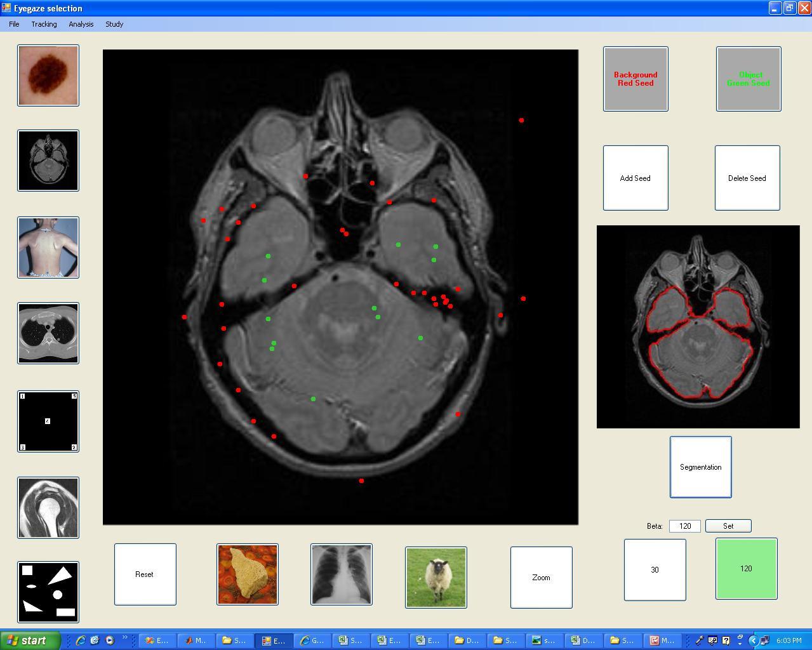Viewport: 812px width, 650px height.
Task: Pick the sheep photo thumbnail
Action: (436, 578)
